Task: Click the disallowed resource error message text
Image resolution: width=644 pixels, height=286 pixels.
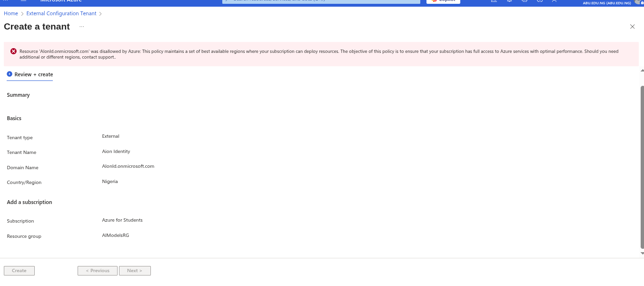Action: pyautogui.click(x=319, y=54)
